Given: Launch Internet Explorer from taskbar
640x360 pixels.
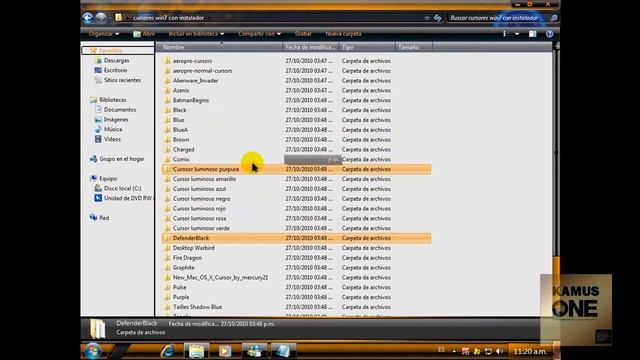Looking at the screenshot, I should [x=167, y=351].
